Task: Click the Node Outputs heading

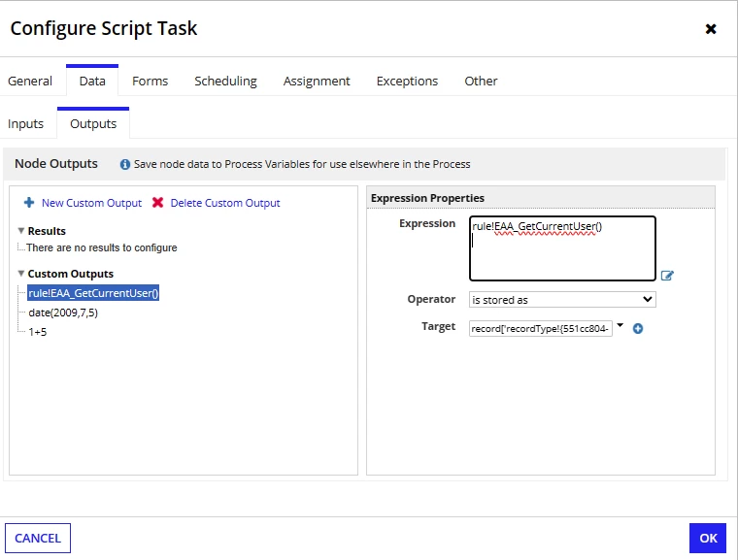Action: (56, 164)
